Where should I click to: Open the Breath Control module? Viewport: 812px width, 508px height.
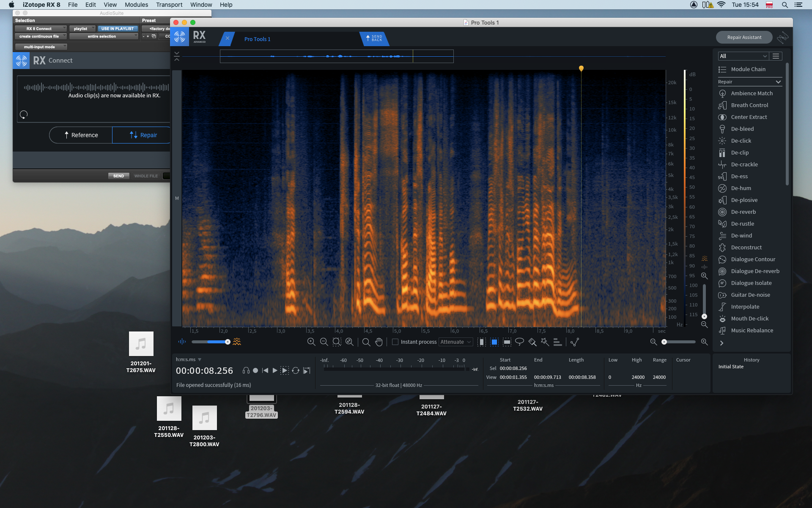[749, 105]
